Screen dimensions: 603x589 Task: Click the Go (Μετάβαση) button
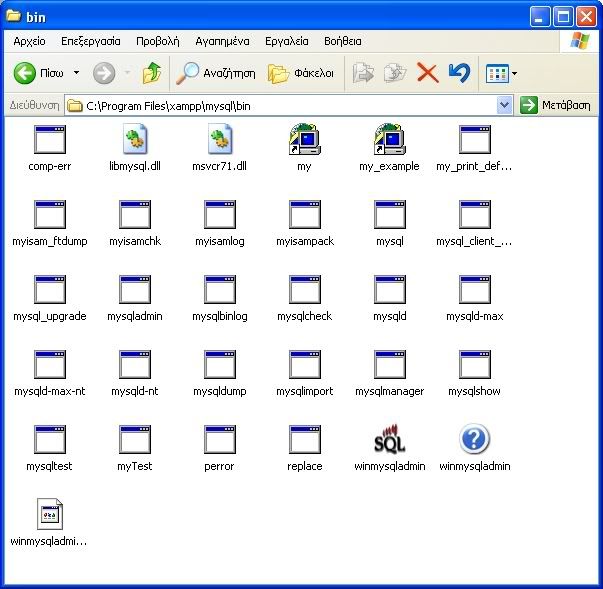[x=557, y=105]
